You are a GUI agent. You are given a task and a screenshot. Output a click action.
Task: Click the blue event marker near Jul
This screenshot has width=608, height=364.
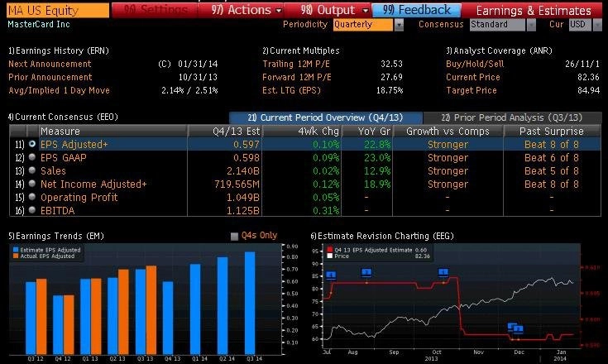331,275
